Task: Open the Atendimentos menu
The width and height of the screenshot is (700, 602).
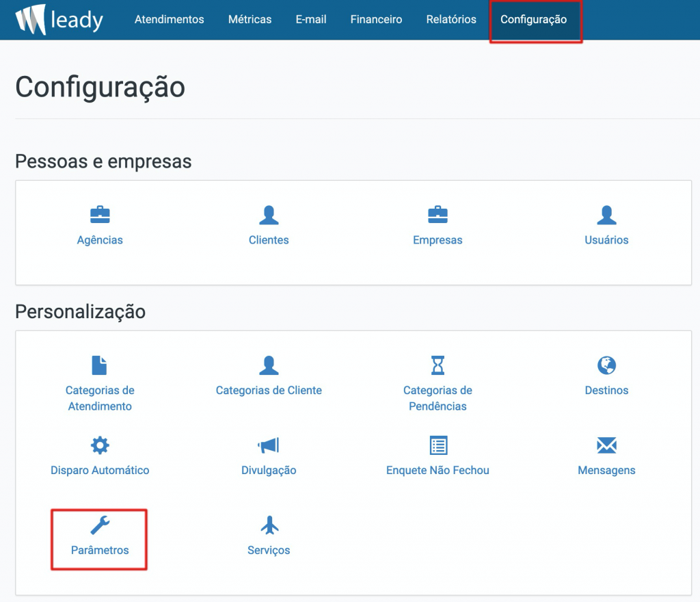Action: tap(170, 20)
